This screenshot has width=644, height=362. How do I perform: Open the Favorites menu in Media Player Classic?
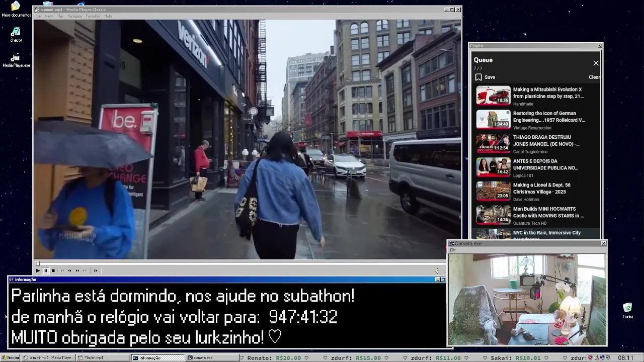[93, 16]
